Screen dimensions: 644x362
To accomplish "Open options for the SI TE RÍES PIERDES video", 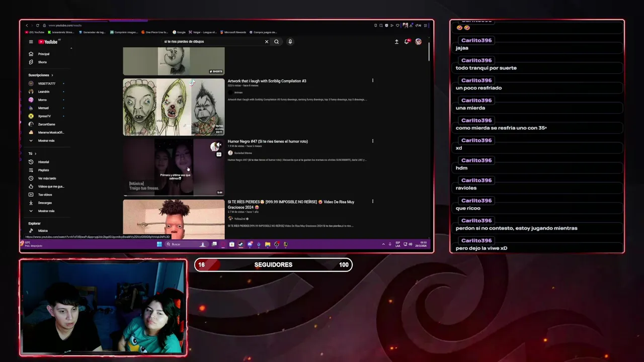I will coord(372,201).
